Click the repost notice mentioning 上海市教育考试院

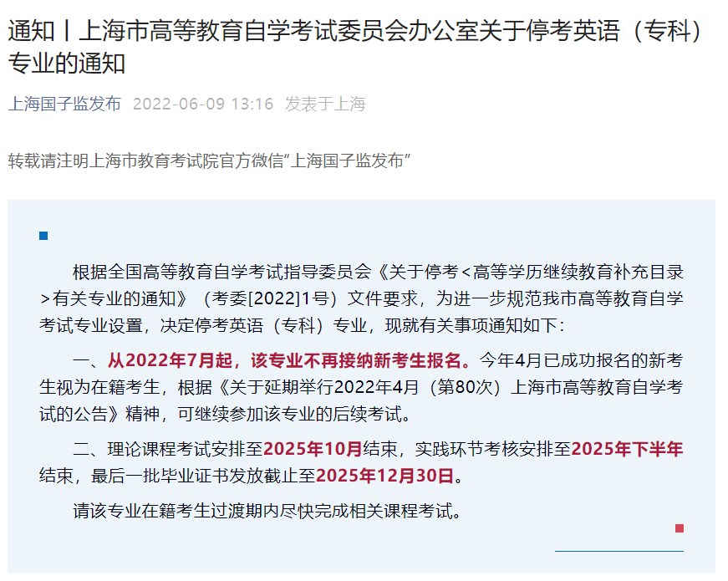point(209,161)
